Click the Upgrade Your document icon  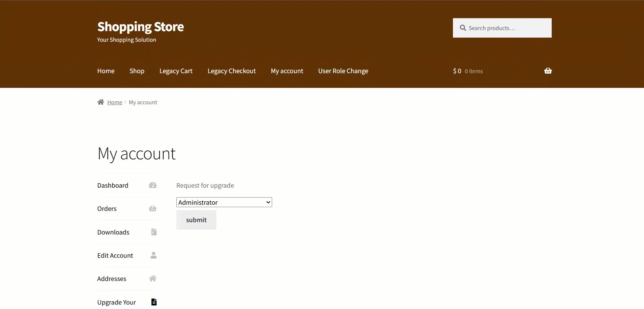coord(154,302)
